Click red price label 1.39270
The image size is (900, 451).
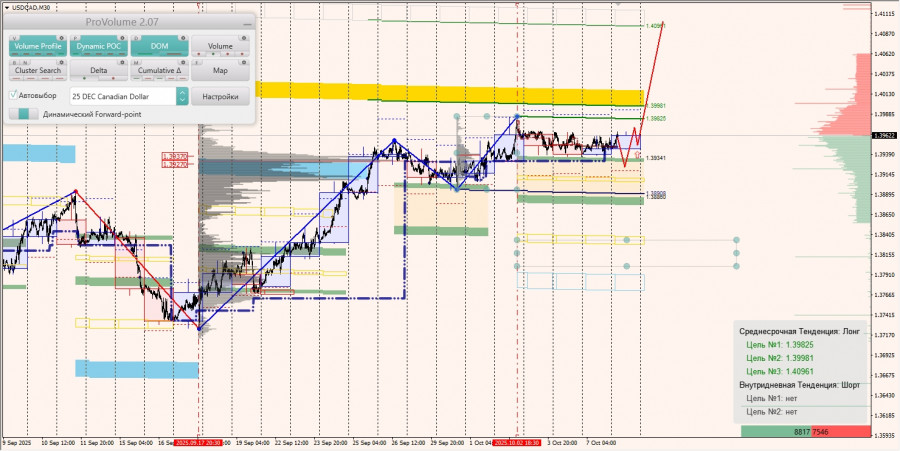point(174,164)
